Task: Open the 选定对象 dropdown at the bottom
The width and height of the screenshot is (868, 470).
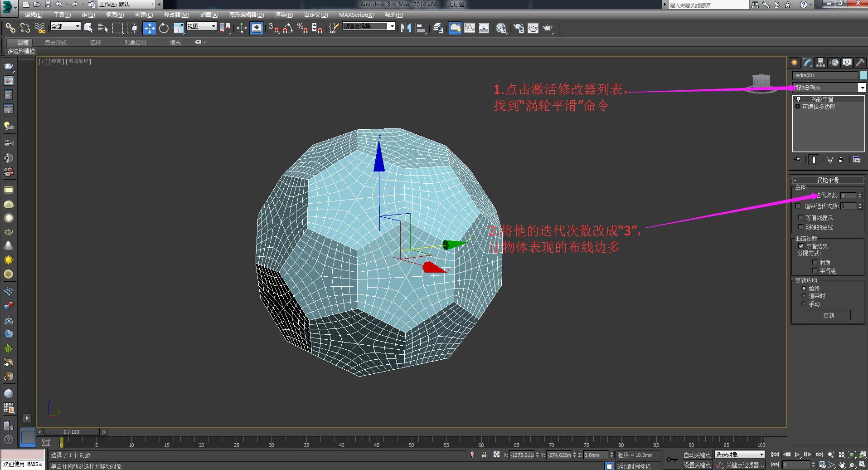Action: [761, 454]
